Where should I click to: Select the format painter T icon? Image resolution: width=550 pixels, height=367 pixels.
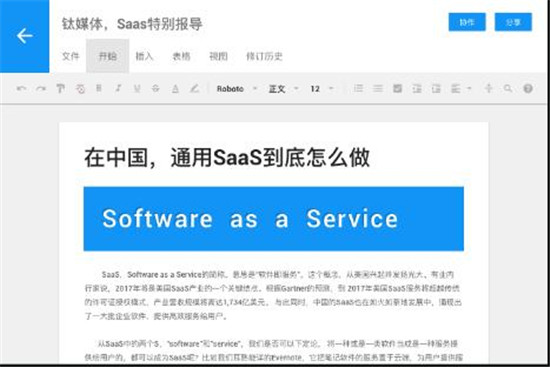[x=60, y=89]
